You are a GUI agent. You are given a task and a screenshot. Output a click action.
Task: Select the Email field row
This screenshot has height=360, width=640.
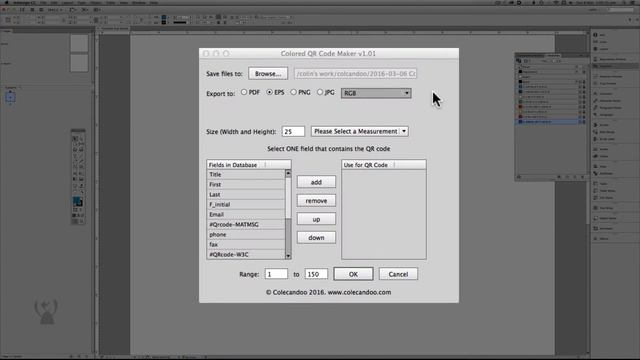(x=246, y=215)
